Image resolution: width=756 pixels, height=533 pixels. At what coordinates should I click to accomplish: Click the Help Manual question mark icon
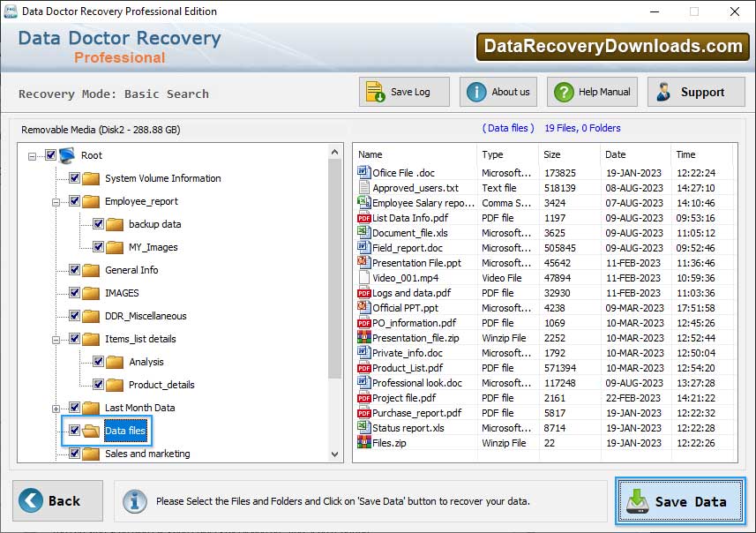point(564,92)
